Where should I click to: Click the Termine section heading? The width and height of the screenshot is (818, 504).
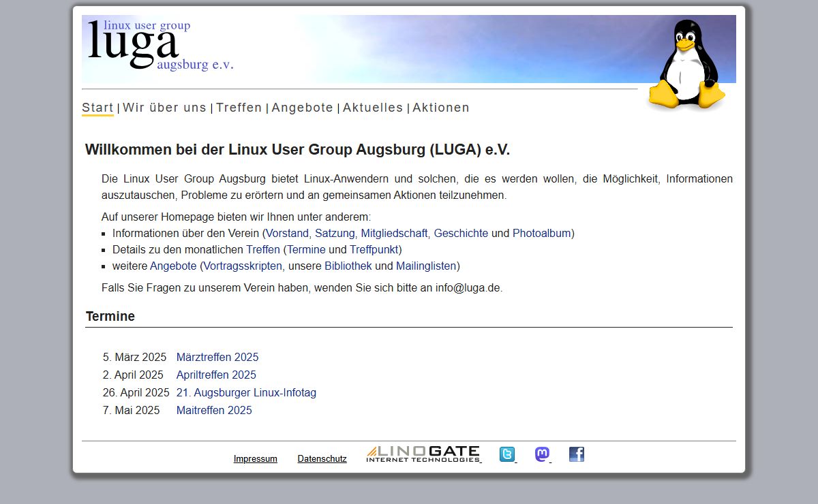click(x=110, y=316)
